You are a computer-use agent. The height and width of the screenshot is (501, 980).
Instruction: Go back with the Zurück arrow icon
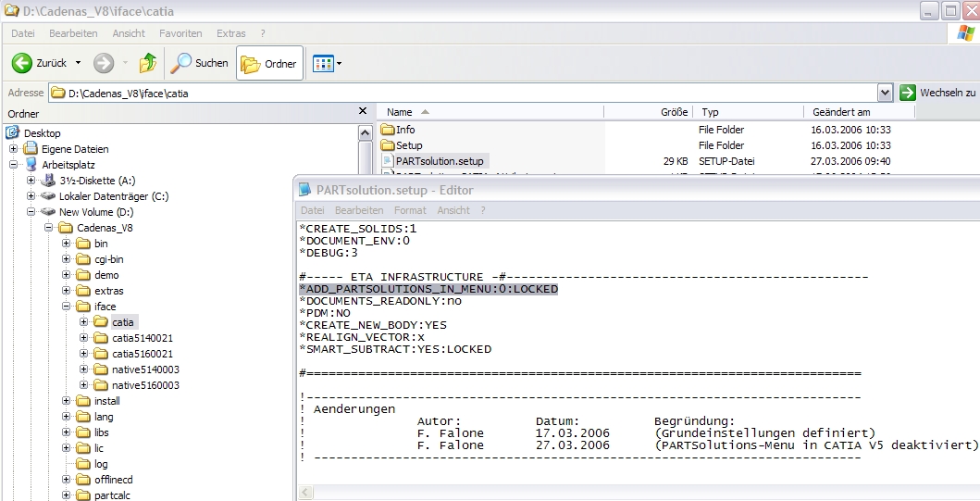click(x=22, y=63)
